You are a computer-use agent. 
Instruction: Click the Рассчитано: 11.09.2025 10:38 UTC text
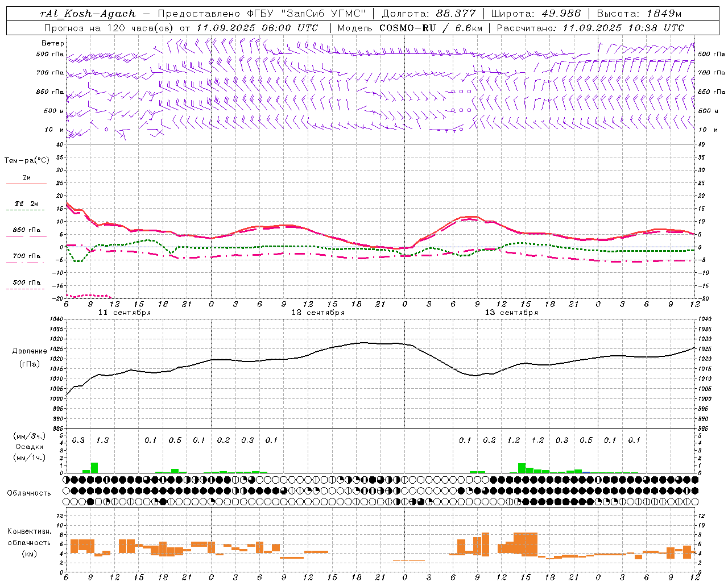pyautogui.click(x=590, y=28)
